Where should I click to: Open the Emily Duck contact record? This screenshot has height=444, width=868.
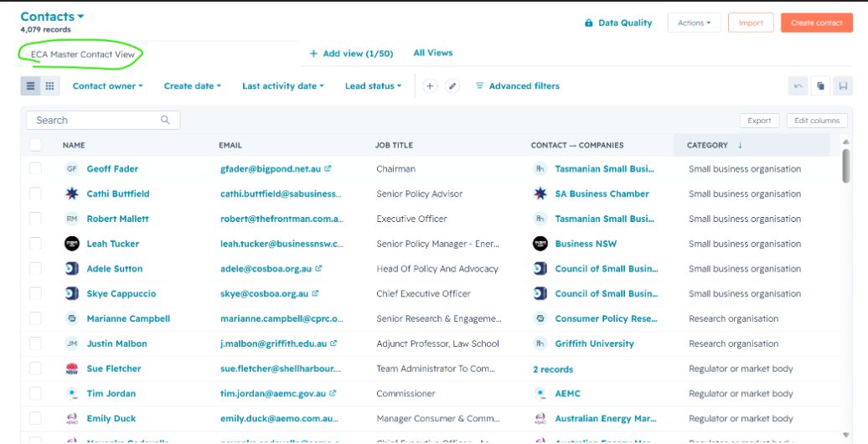[x=111, y=419]
